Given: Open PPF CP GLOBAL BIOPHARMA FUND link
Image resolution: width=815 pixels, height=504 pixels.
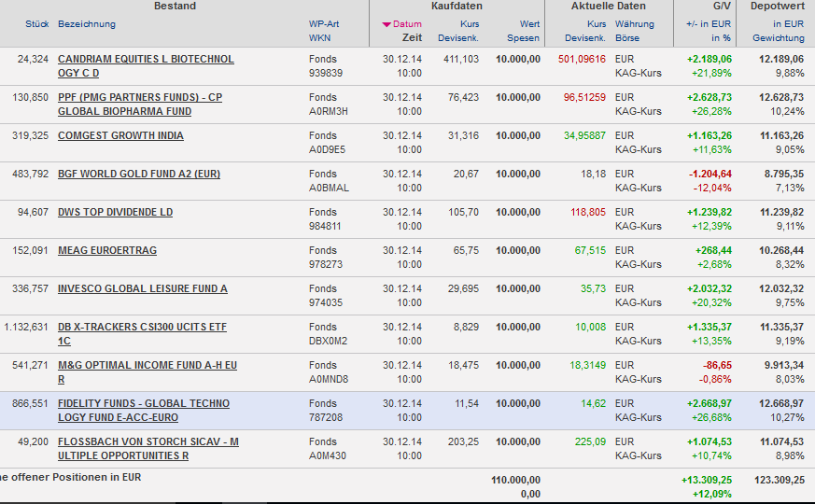Looking at the screenshot, I should click(140, 105).
